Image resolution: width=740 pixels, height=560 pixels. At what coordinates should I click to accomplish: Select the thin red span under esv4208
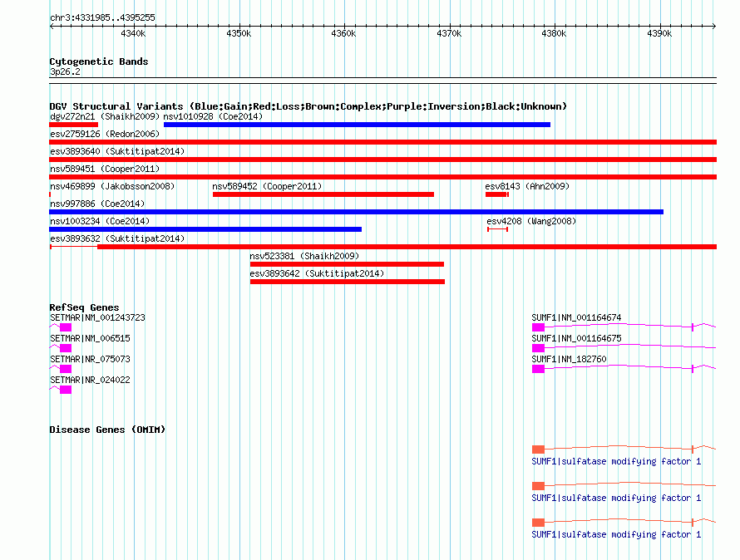click(497, 229)
